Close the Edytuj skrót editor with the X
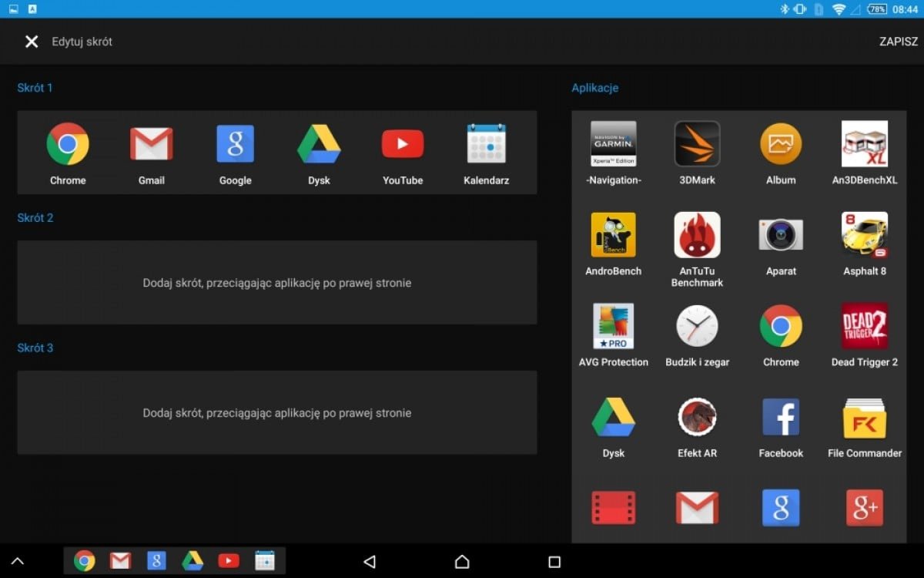Screen dimensions: 924x578 point(32,42)
